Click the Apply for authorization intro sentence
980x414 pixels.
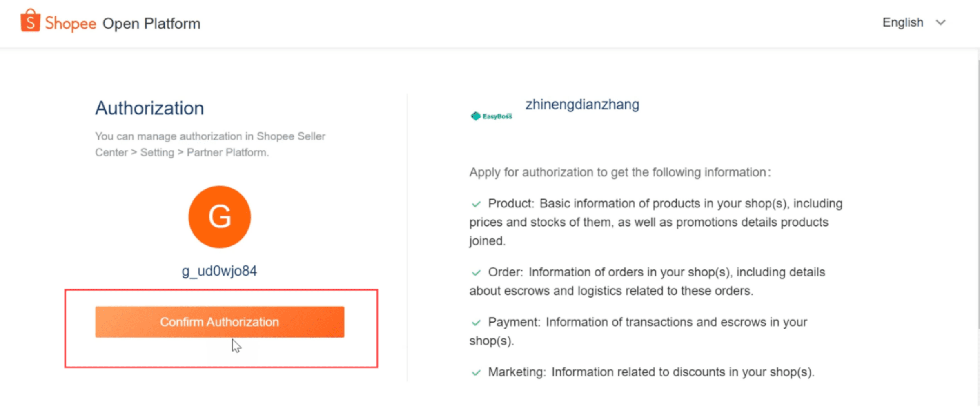[620, 172]
